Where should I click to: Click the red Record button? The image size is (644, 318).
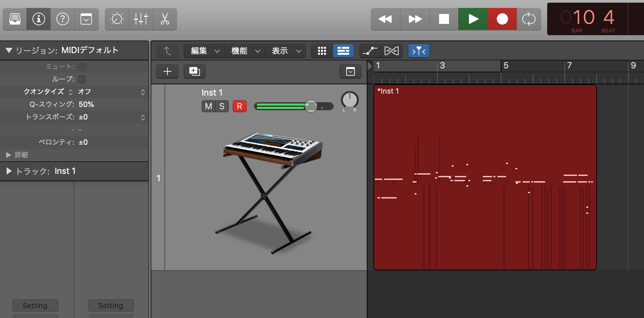[x=502, y=19]
